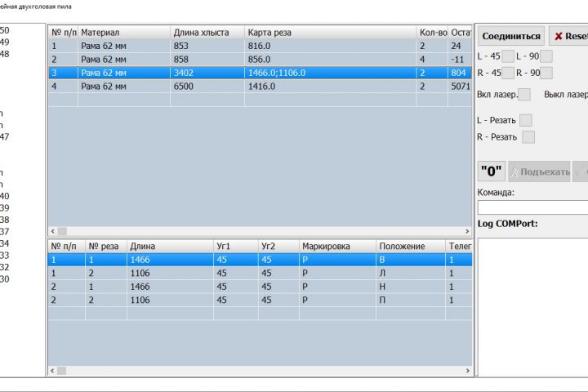588x392 pixels.
Task: Toggle the L - Резать box
Action: click(526, 120)
